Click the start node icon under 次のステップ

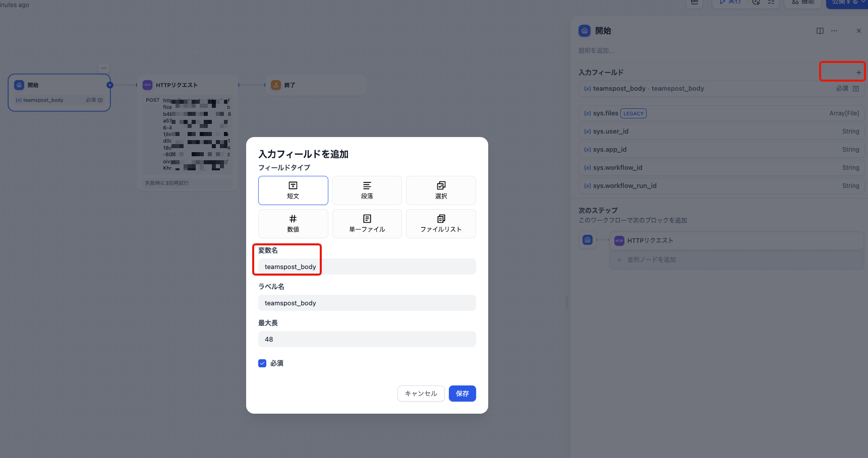point(588,240)
